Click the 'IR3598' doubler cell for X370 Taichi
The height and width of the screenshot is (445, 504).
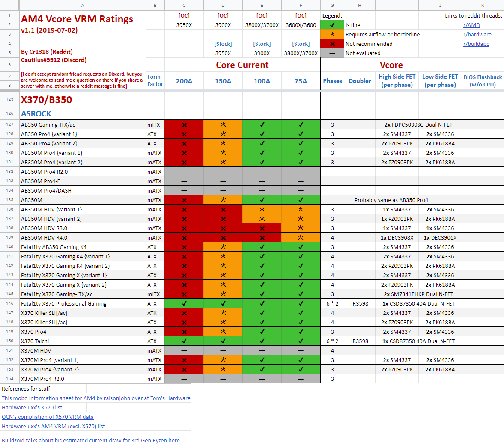pos(360,341)
